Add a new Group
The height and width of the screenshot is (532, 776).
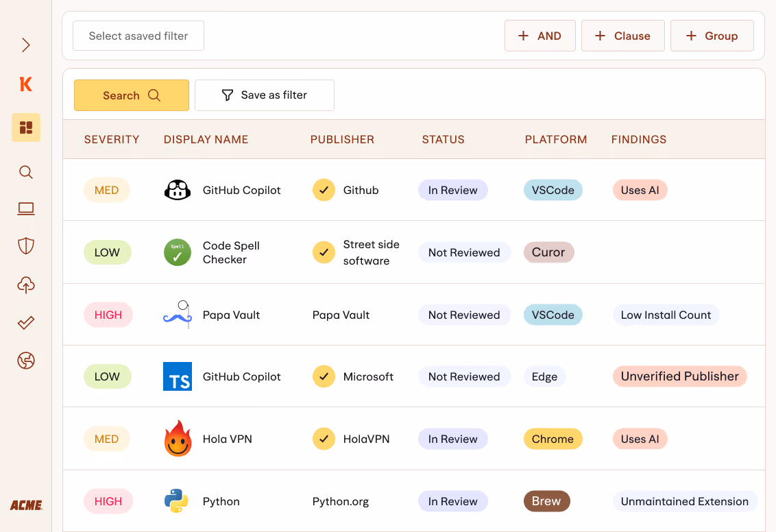point(712,36)
